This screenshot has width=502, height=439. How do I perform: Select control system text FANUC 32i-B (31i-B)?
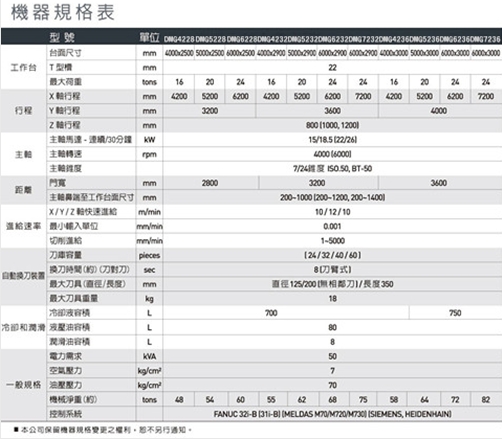pyautogui.click(x=247, y=414)
